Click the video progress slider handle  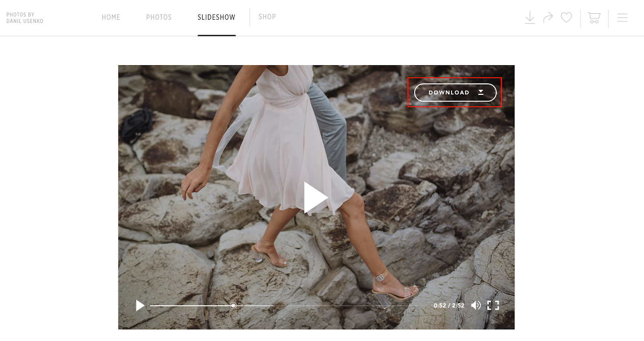tap(233, 306)
